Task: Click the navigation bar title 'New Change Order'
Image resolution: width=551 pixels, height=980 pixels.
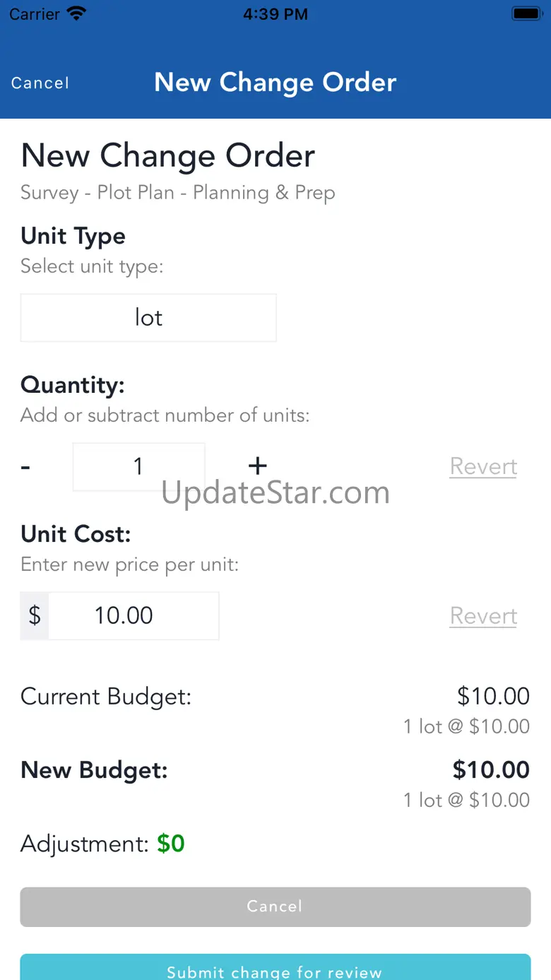Action: point(275,83)
